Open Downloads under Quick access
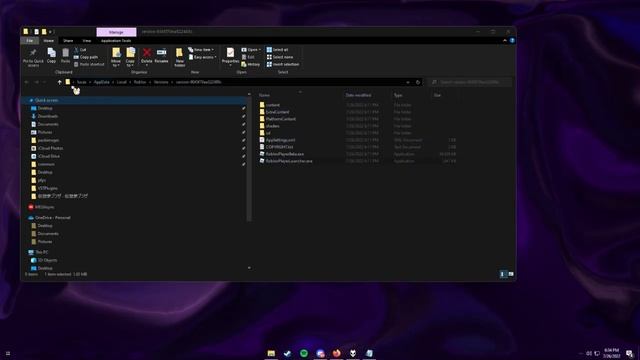 (x=48, y=116)
